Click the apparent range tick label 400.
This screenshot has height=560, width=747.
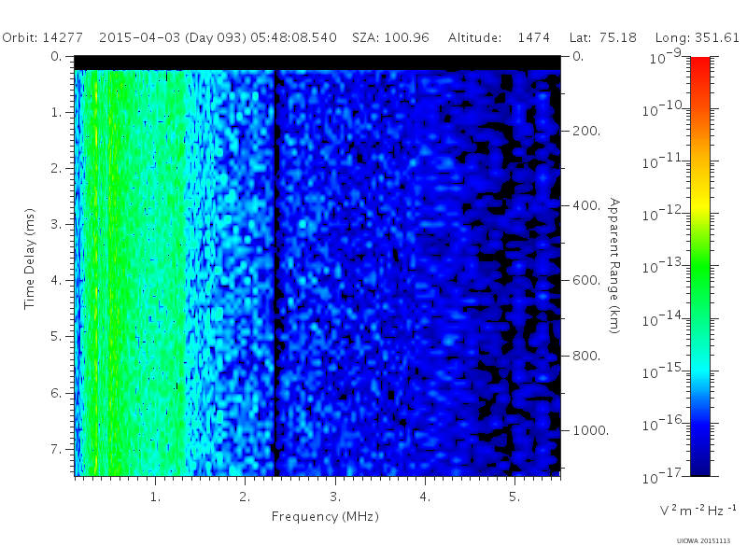click(x=586, y=205)
